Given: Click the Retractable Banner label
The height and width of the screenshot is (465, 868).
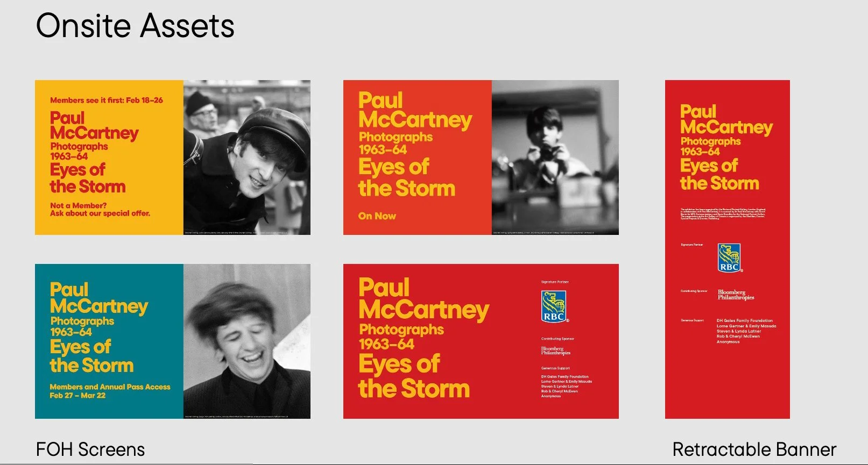Looking at the screenshot, I should click(754, 449).
